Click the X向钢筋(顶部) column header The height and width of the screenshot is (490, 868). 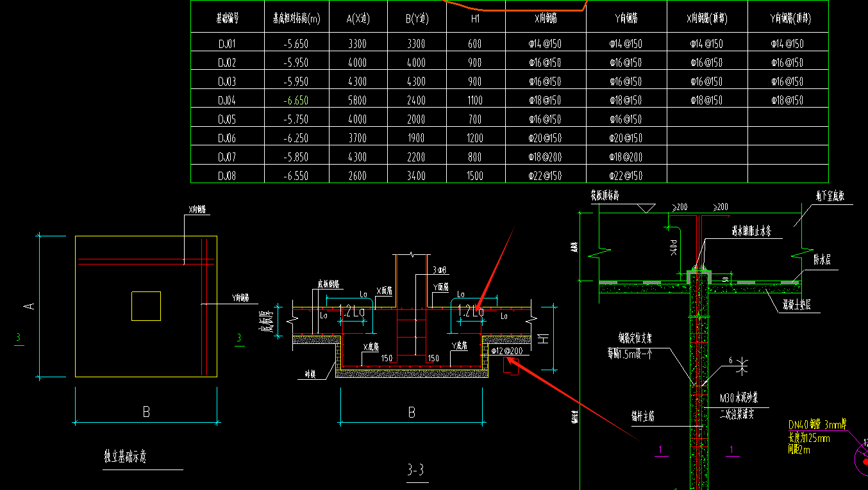click(706, 19)
